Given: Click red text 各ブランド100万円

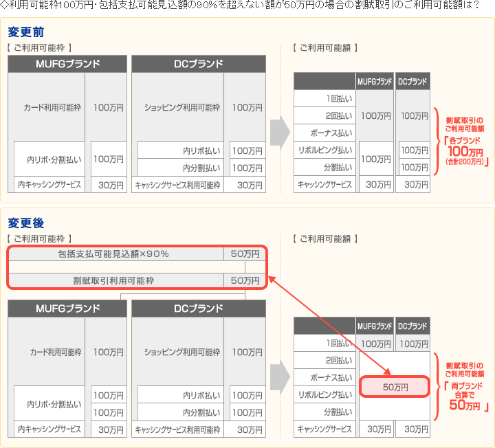Looking at the screenshot, I should pyautogui.click(x=465, y=150).
